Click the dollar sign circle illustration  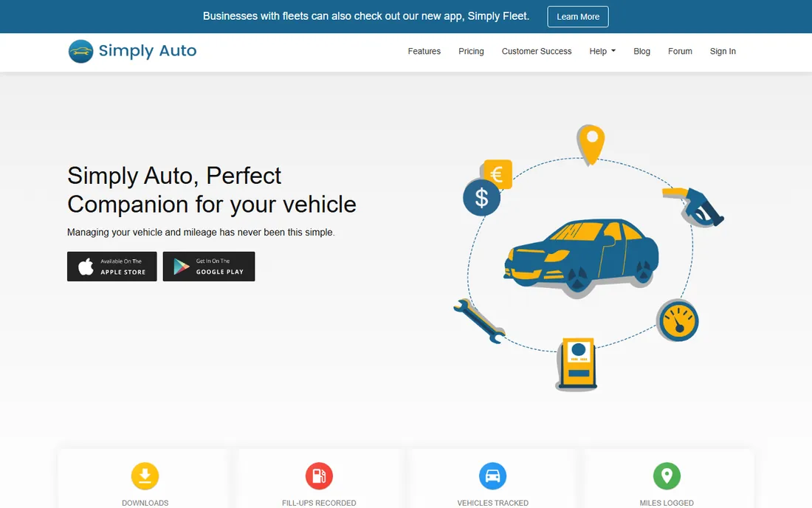coord(481,197)
